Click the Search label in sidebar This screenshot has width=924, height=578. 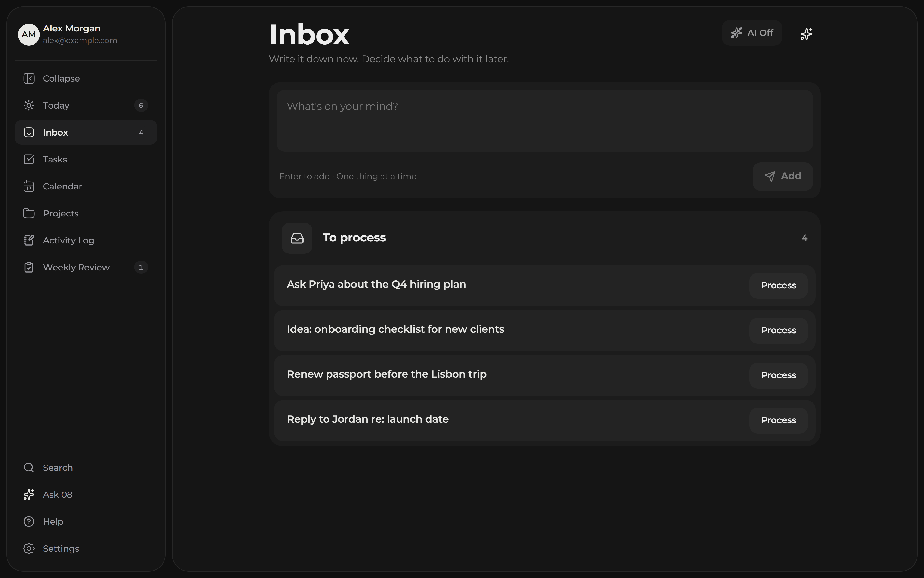coord(58,468)
